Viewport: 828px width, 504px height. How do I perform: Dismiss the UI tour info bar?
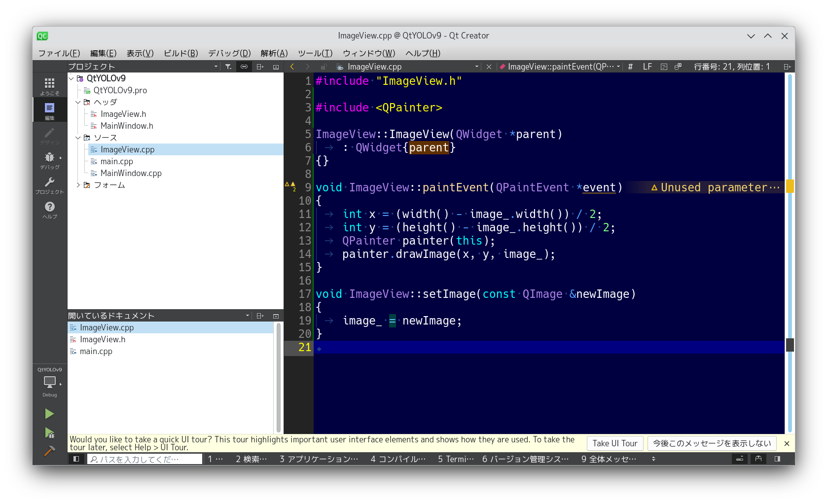click(787, 443)
